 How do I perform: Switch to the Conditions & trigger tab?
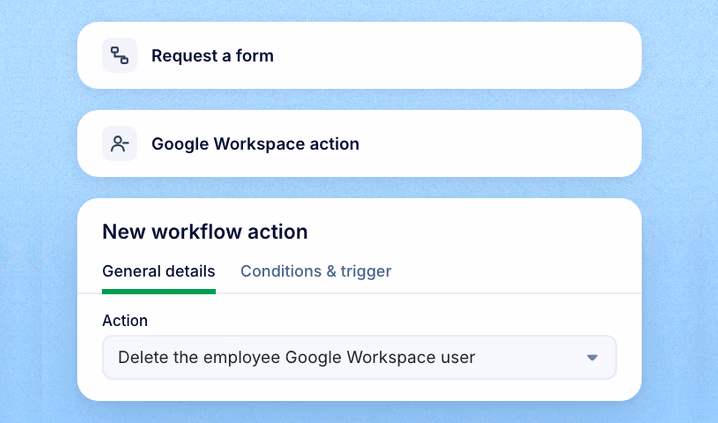click(316, 271)
